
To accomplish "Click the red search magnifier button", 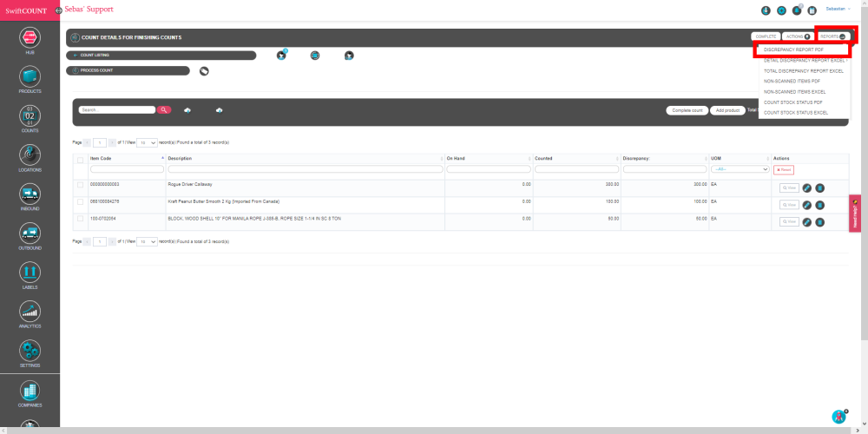I will coord(164,110).
